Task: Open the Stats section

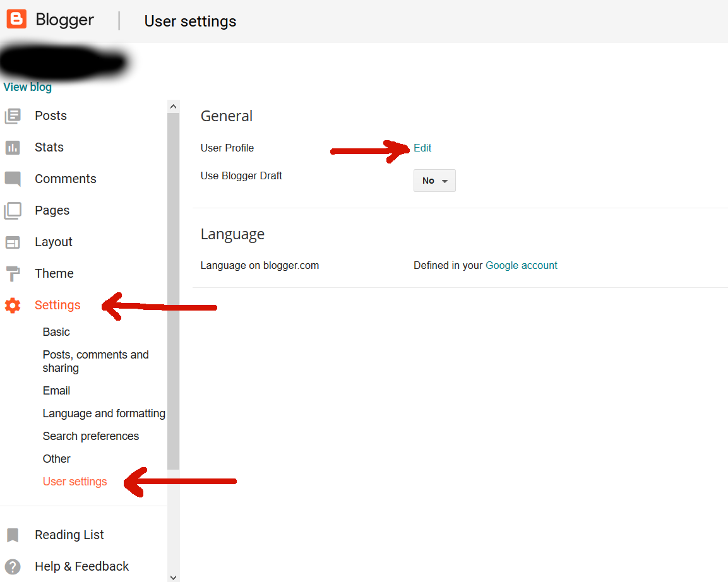Action: tap(49, 147)
